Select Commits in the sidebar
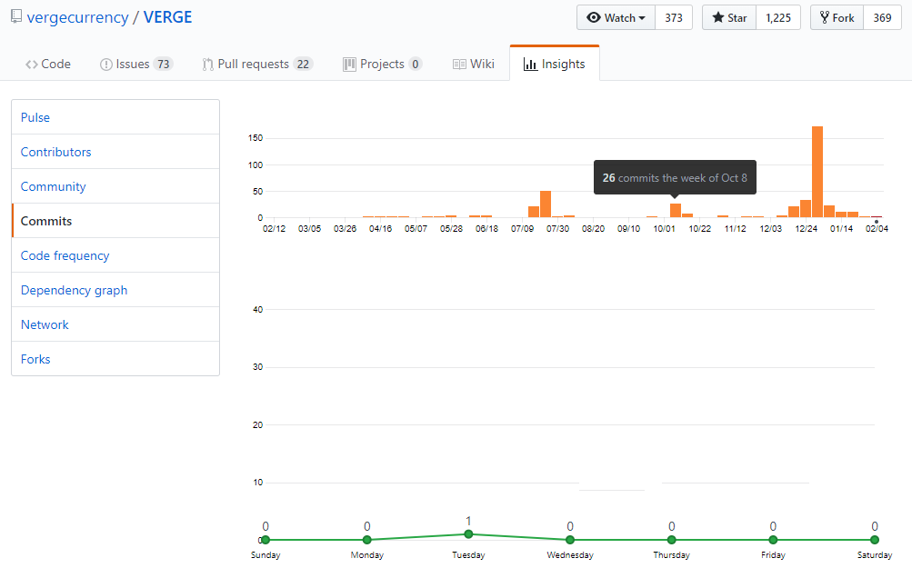The width and height of the screenshot is (912, 588). pos(115,221)
